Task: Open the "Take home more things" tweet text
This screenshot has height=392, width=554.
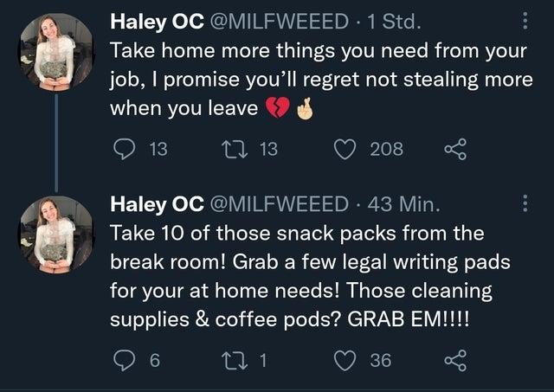Action: (x=312, y=80)
